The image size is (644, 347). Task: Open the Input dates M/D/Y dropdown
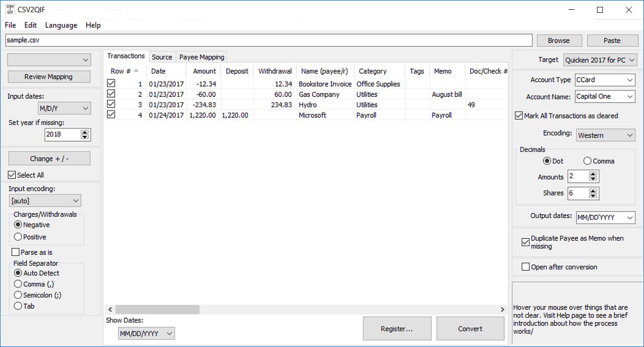pos(65,108)
